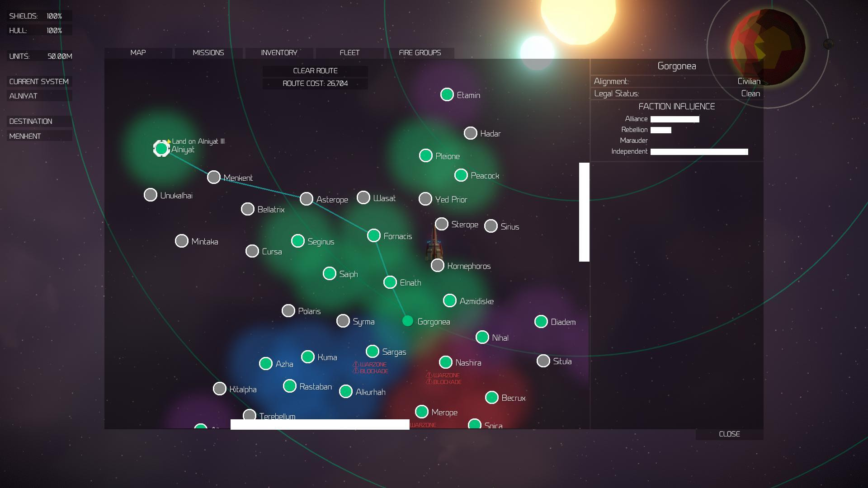Select the Hadar system node
Viewport: 868px width, 488px height.
pos(470,133)
